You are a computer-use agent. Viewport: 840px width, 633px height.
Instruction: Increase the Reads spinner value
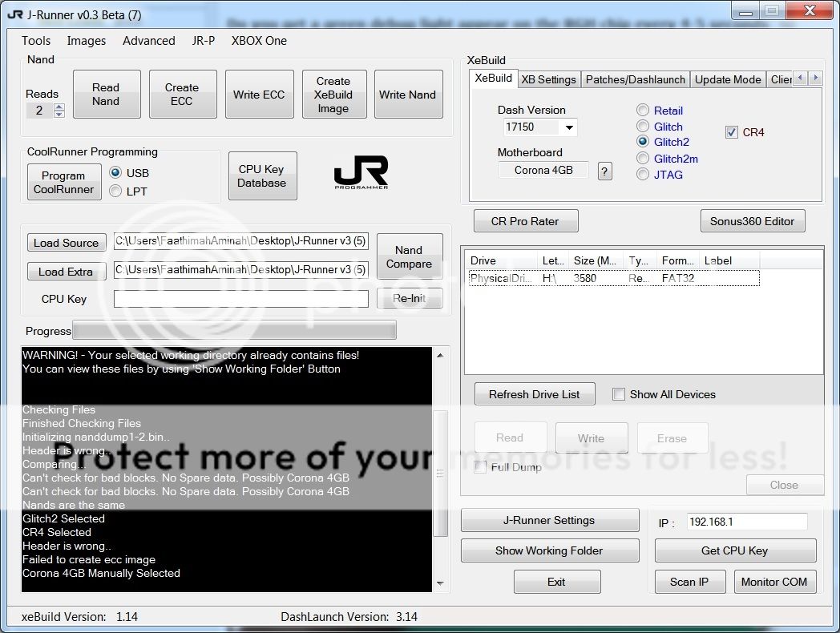tap(59, 107)
